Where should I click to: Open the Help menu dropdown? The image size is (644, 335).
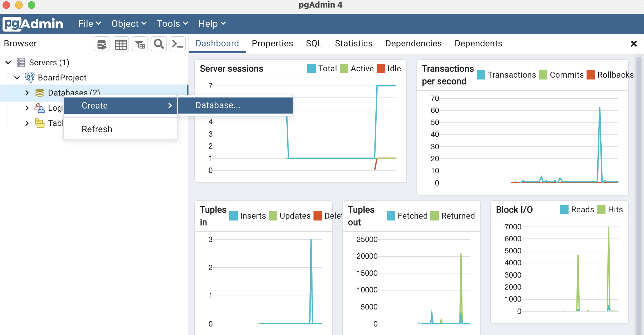tap(212, 24)
